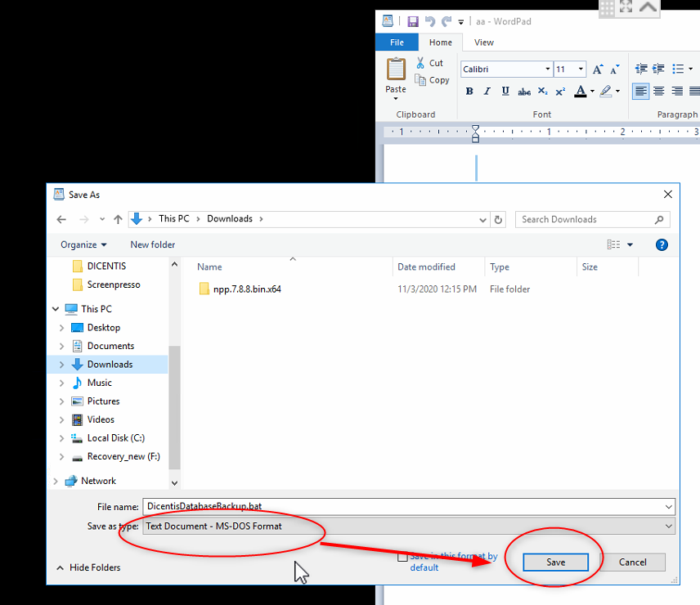Apply italic formatting in WordPad

coord(487,91)
